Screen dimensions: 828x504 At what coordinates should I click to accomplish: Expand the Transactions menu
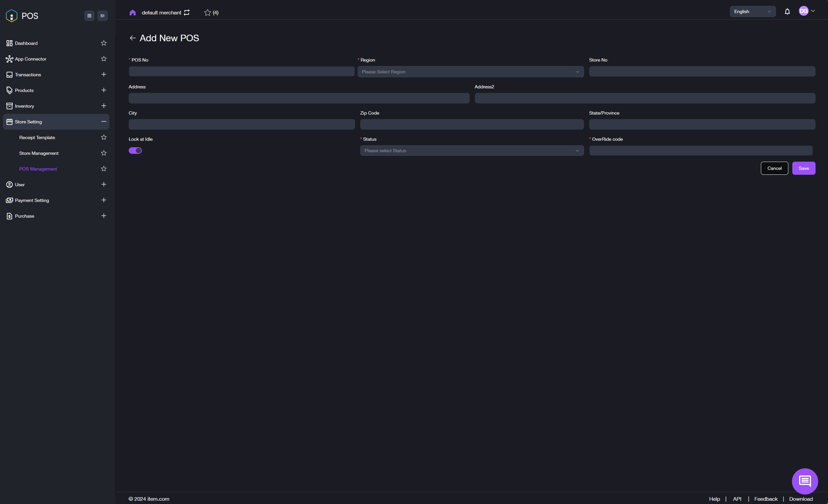coord(104,75)
